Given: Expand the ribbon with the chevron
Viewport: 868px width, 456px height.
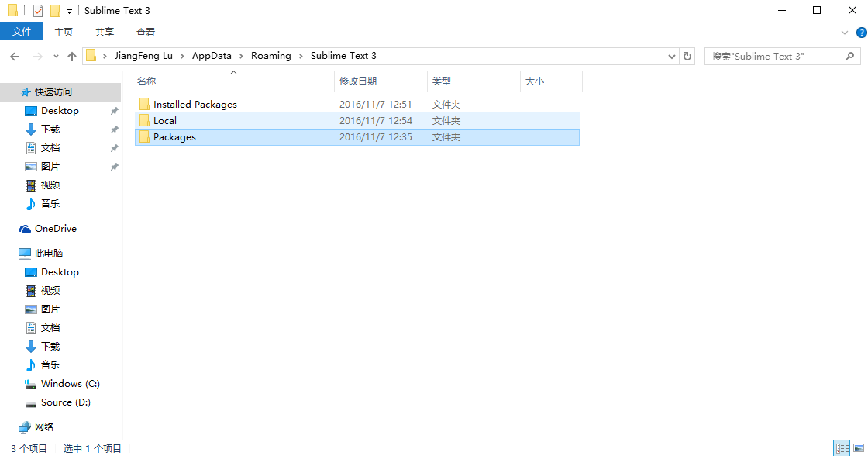Looking at the screenshot, I should point(844,33).
